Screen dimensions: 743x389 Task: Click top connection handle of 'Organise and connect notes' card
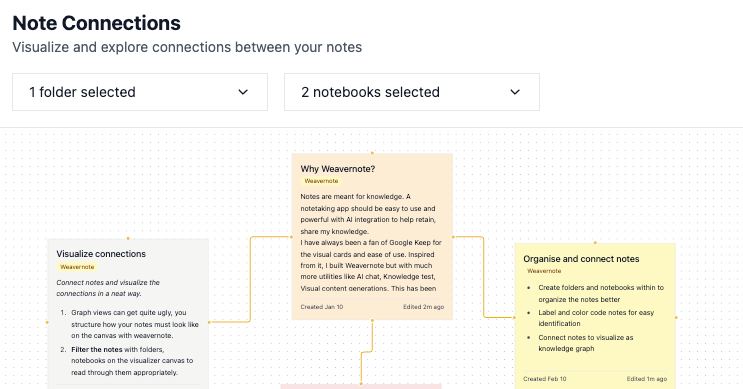[595, 243]
